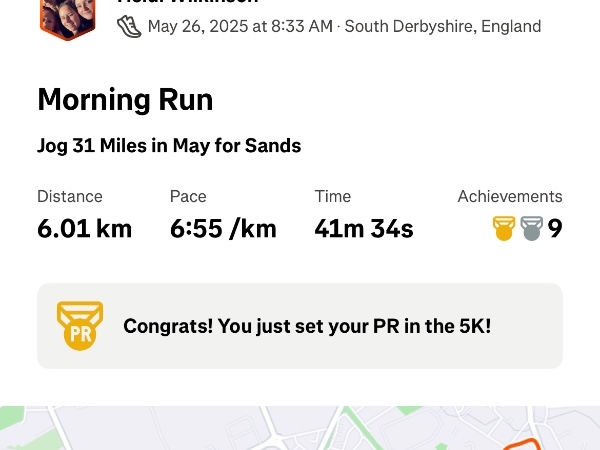Click the athlete name above the date
This screenshot has height=450, width=600.
tap(188, 3)
